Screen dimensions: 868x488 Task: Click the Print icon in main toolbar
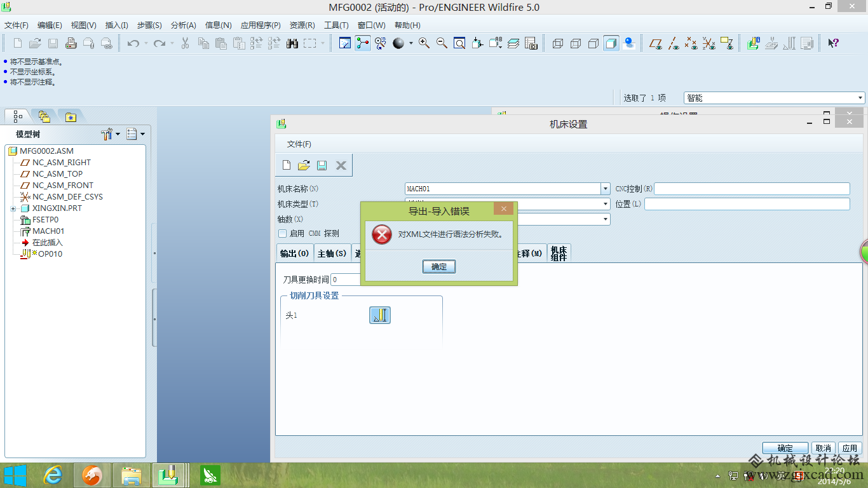point(71,43)
